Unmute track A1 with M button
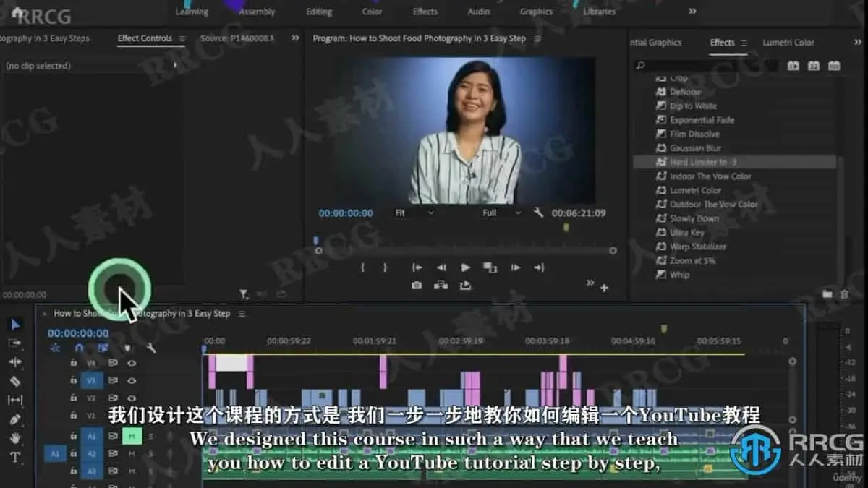Viewport: 868px width, 488px height. tap(132, 436)
